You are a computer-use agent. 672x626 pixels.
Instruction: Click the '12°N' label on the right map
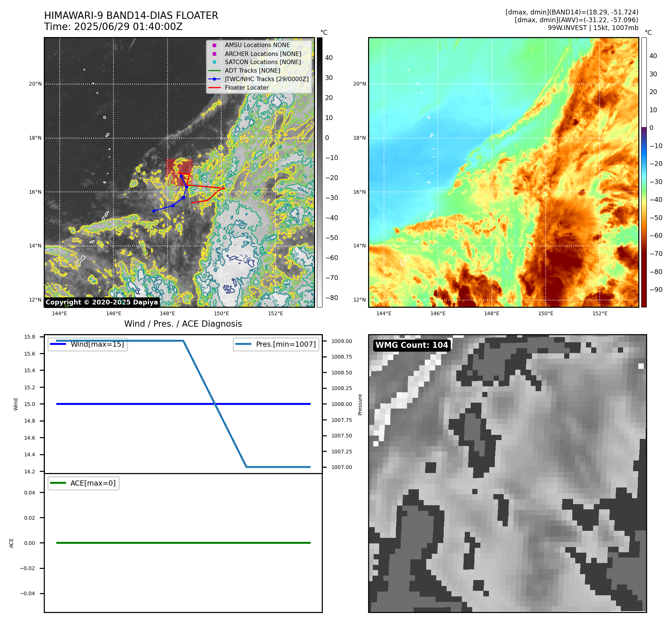point(360,300)
